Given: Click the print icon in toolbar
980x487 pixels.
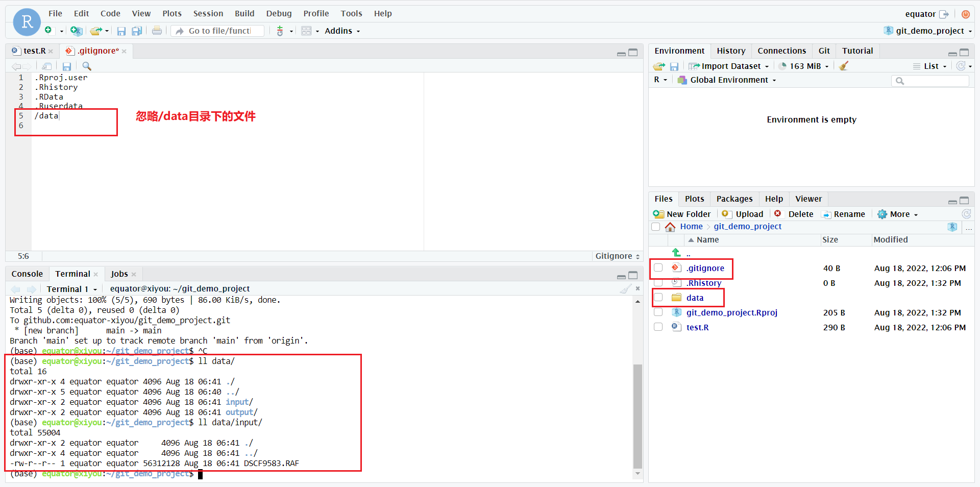Looking at the screenshot, I should click(x=157, y=31).
